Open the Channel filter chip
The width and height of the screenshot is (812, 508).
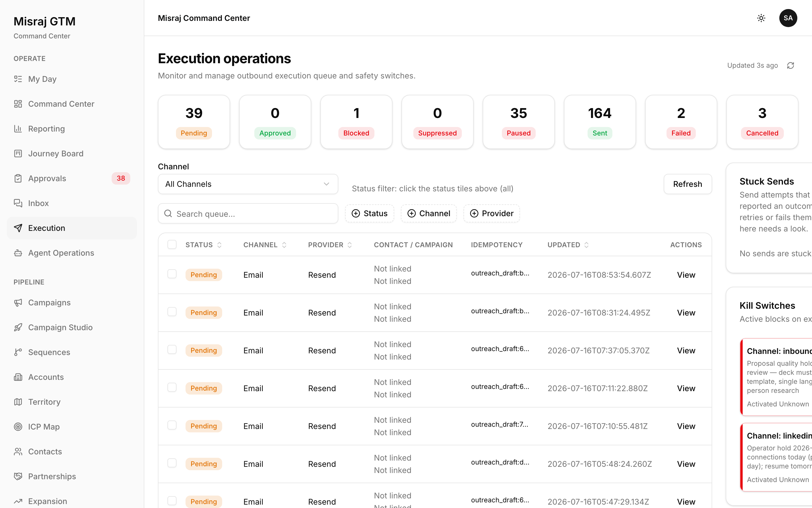[x=429, y=214]
